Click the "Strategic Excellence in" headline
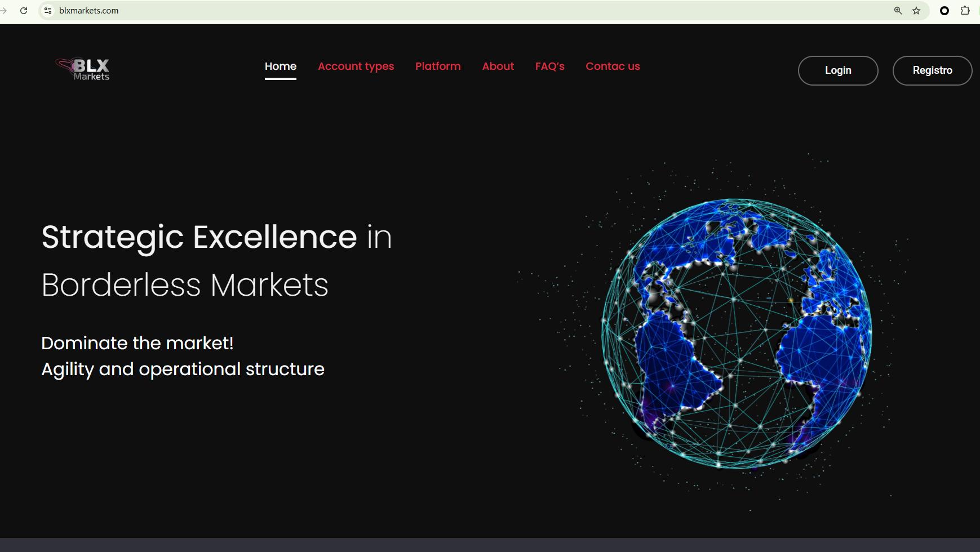 pos(216,237)
